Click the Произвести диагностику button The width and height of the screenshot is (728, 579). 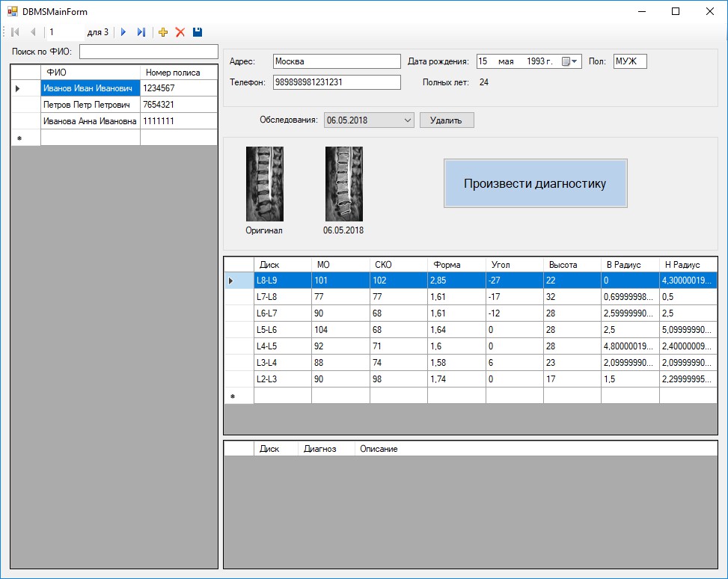pos(535,183)
